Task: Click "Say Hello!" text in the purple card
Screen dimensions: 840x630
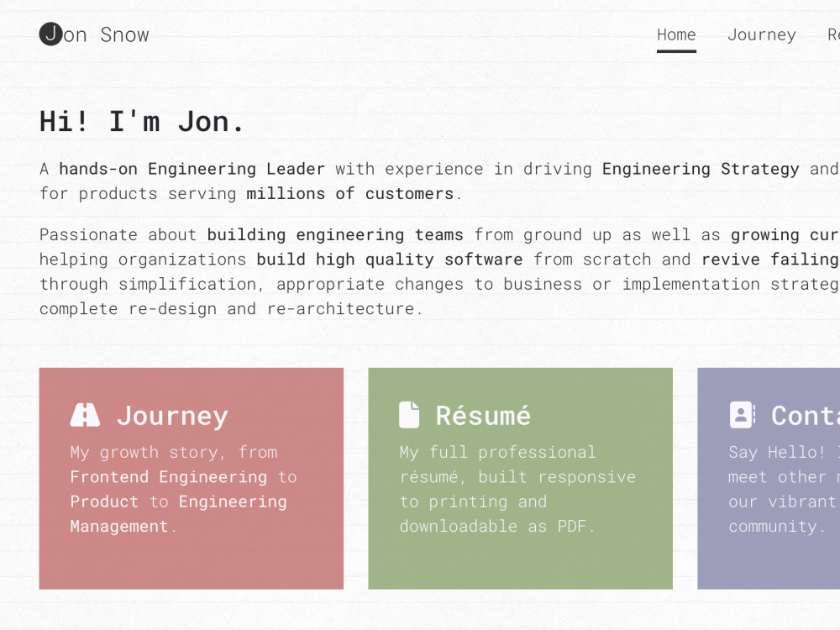Action: [x=776, y=452]
